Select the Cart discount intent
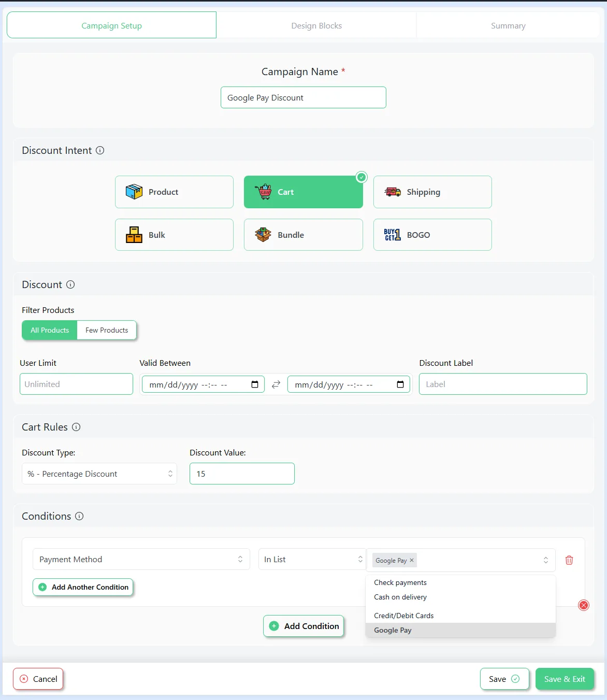Screen dimensions: 607x700 [303, 192]
